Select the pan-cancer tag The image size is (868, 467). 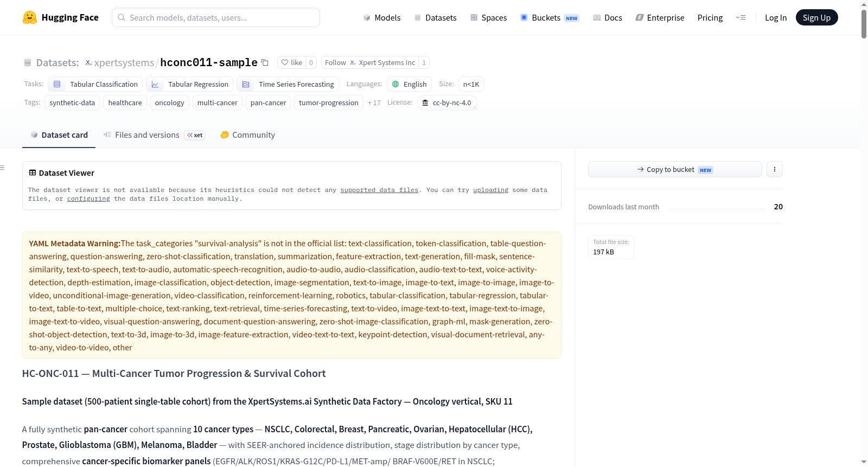(x=268, y=103)
